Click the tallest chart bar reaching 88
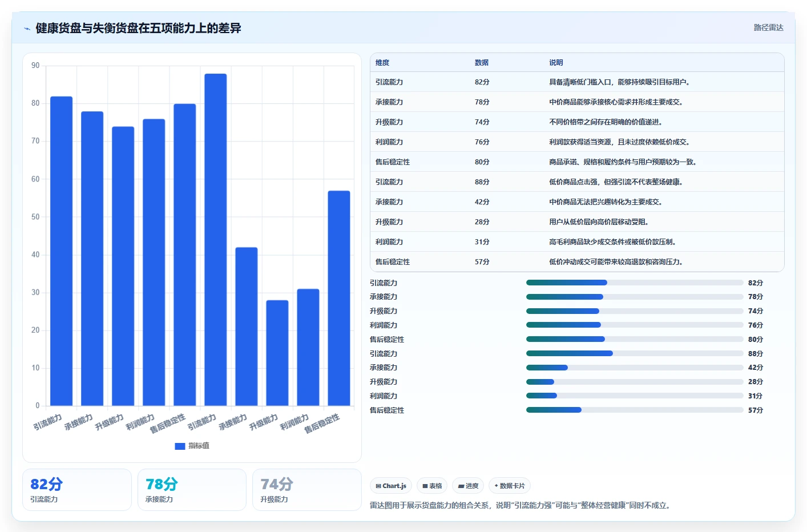The height and width of the screenshot is (532, 807). click(x=216, y=240)
